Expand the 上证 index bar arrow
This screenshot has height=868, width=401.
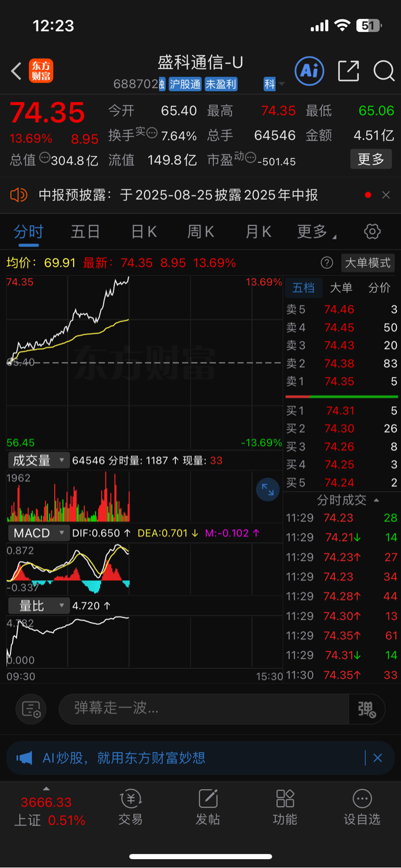46,788
